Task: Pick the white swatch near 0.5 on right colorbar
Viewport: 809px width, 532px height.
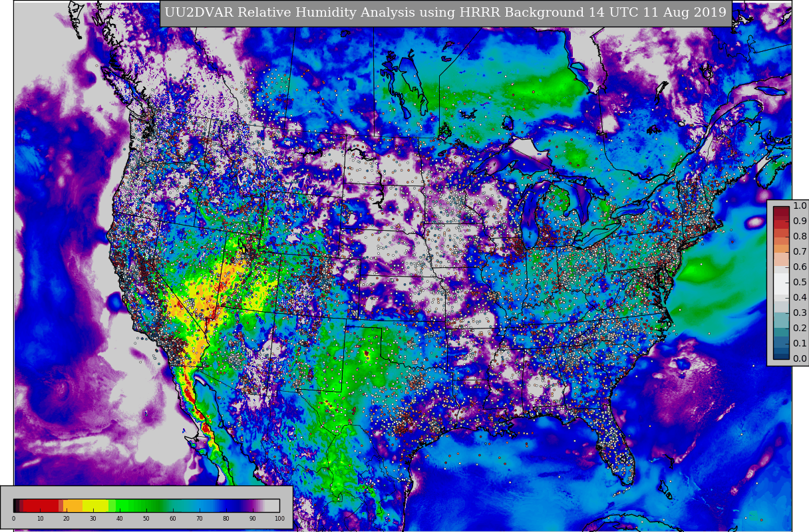Action: tap(781, 283)
